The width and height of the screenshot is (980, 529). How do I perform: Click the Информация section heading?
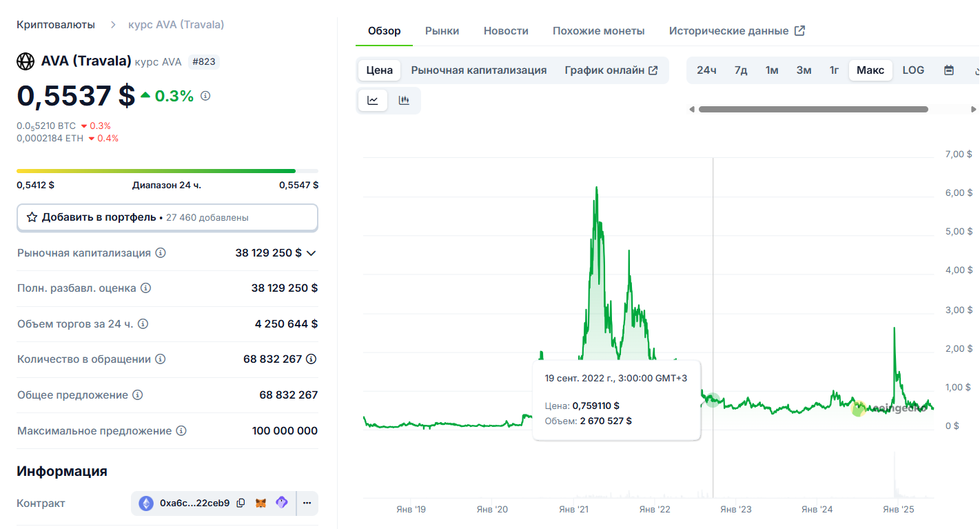point(62,472)
